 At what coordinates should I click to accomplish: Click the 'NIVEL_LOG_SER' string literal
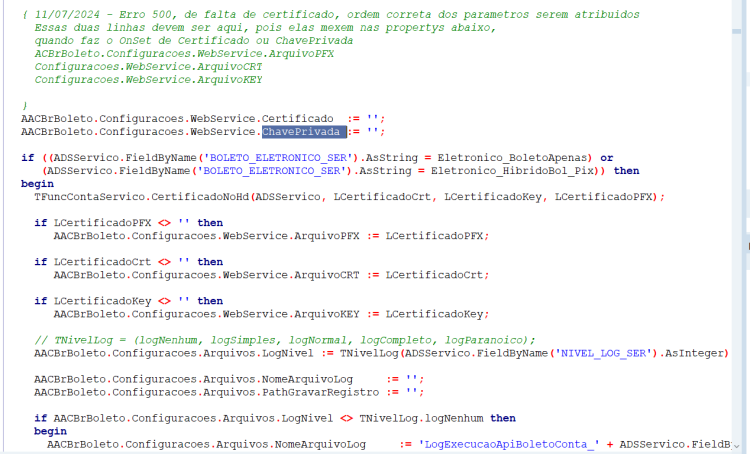(x=603, y=353)
